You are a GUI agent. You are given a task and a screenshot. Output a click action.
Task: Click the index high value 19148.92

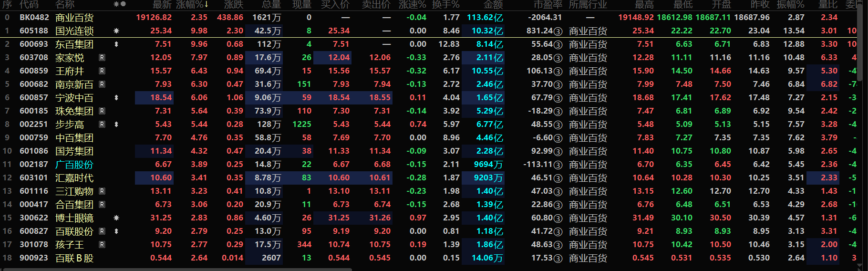[636, 17]
